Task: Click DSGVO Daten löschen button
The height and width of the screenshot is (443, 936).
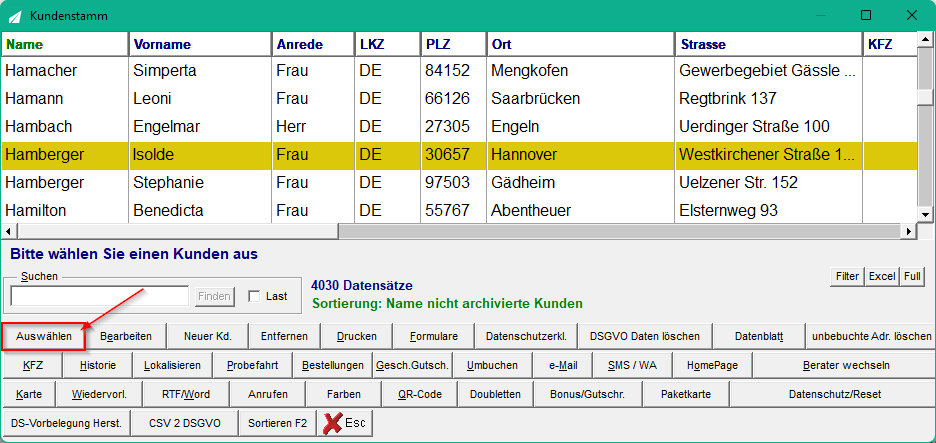Action: [645, 336]
